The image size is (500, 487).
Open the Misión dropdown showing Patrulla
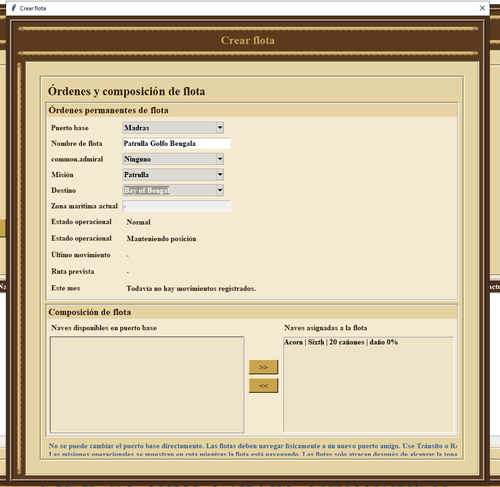[173, 175]
